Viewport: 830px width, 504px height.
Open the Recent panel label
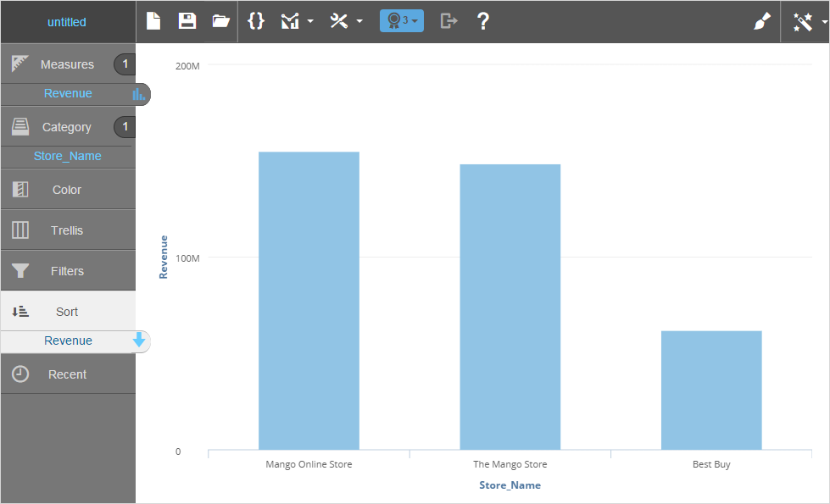tap(67, 374)
